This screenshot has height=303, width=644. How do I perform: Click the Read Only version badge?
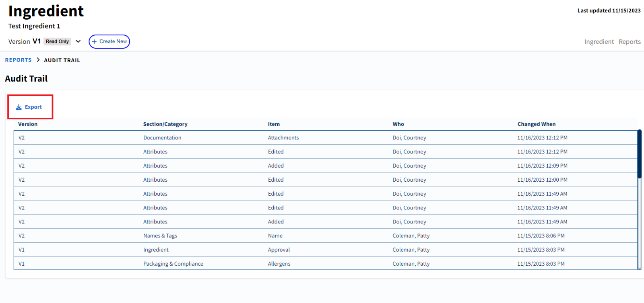tap(57, 41)
